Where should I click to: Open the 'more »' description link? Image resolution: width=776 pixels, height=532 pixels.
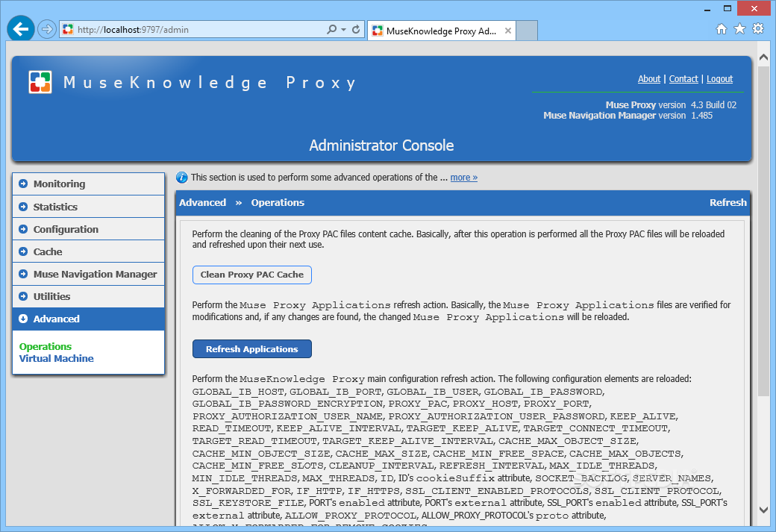(x=463, y=177)
